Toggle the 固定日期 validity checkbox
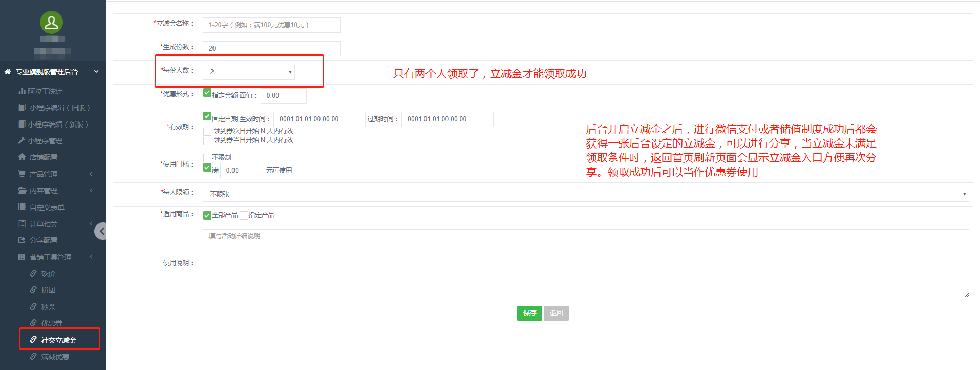The width and height of the screenshot is (980, 370). click(x=207, y=116)
